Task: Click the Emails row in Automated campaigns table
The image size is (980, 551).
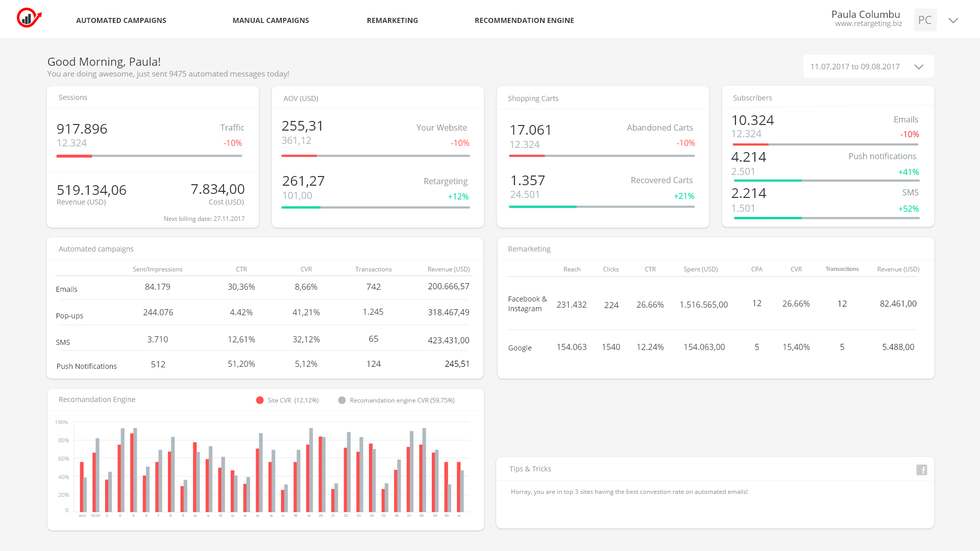Action: pos(67,289)
